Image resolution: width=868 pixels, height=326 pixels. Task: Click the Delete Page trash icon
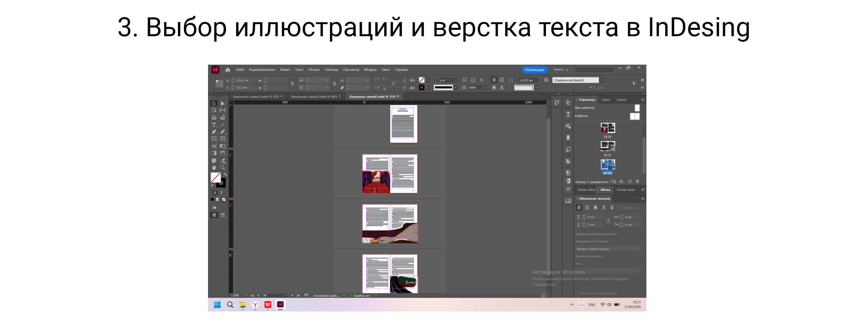(638, 182)
